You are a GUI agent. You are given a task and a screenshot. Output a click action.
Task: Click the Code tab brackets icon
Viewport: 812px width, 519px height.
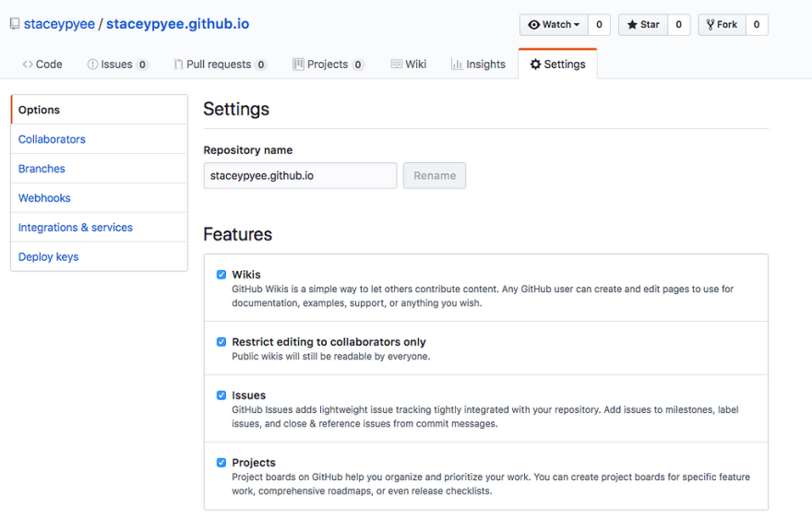(28, 65)
